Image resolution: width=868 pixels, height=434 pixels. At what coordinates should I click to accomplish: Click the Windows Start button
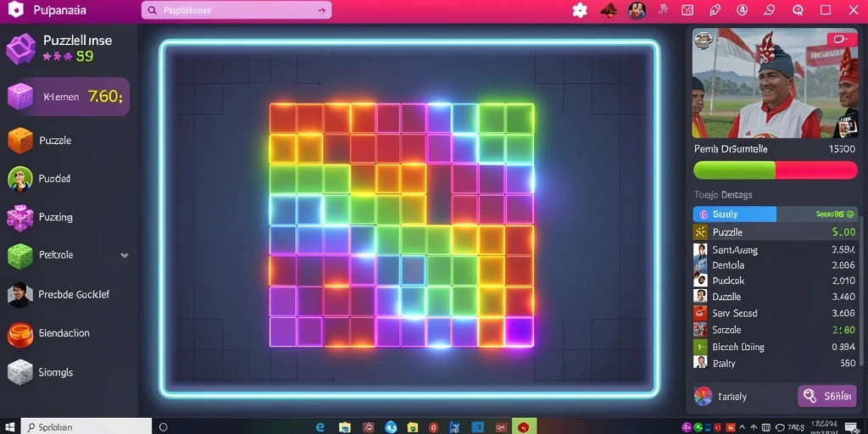11,427
